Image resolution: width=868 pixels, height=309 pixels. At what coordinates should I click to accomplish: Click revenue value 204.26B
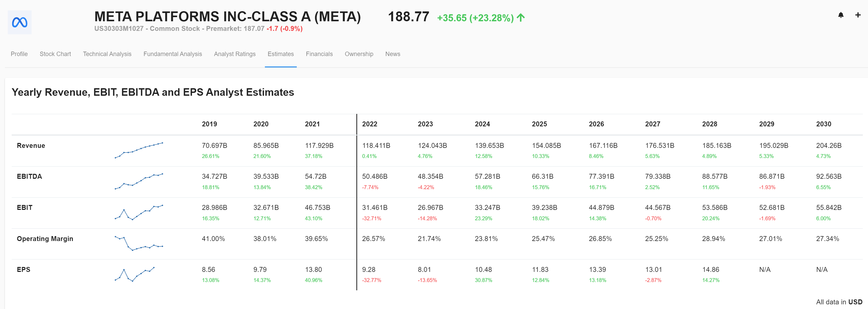coord(829,146)
